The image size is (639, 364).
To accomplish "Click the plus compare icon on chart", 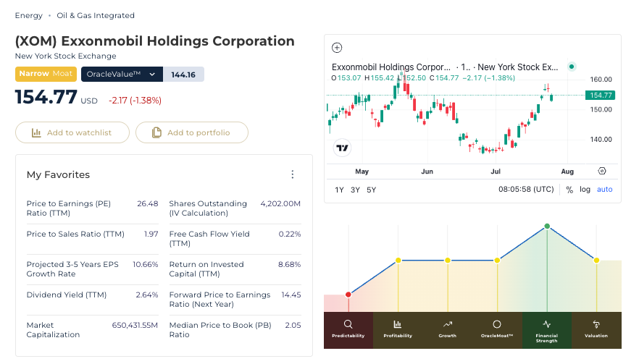I will pos(337,48).
